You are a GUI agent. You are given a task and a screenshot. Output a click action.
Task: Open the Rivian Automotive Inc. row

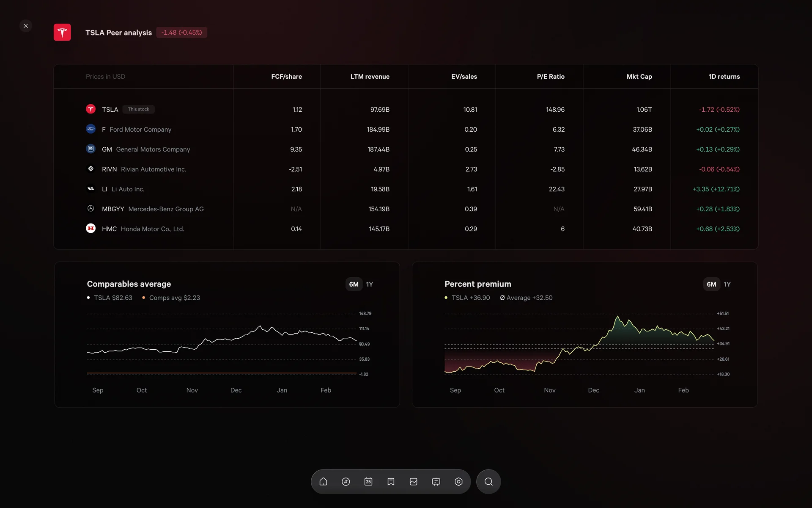click(153, 169)
